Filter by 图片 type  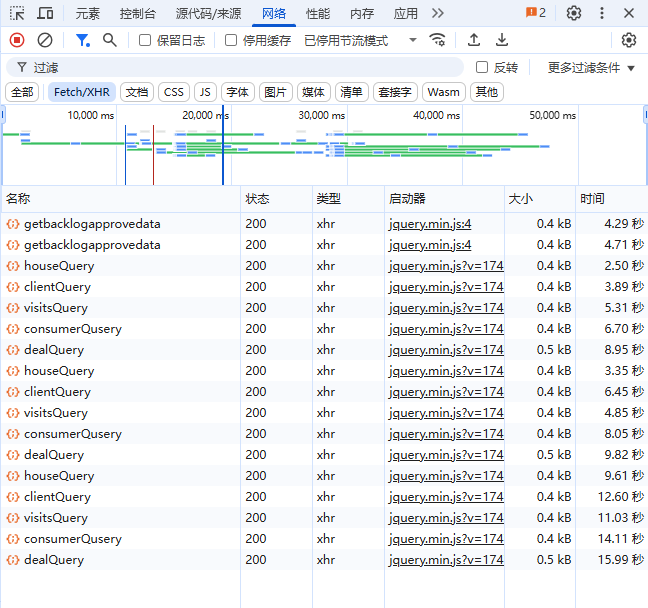point(276,92)
